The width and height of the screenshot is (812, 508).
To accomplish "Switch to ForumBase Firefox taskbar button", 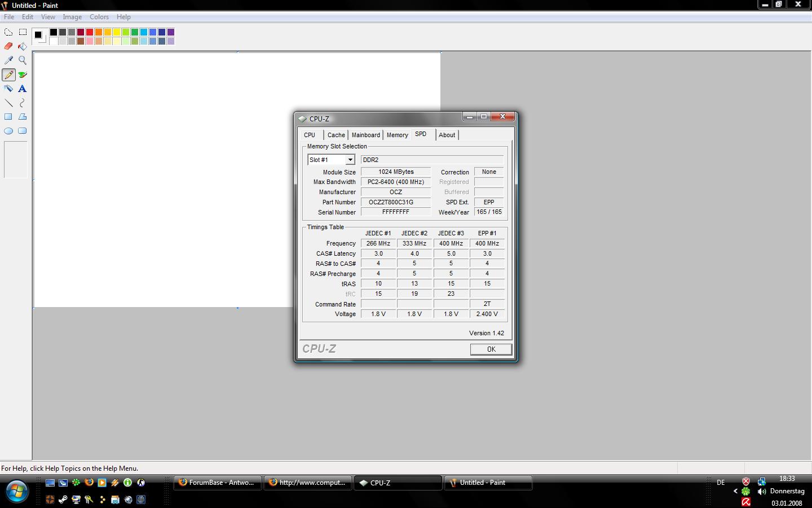I will click(x=218, y=483).
